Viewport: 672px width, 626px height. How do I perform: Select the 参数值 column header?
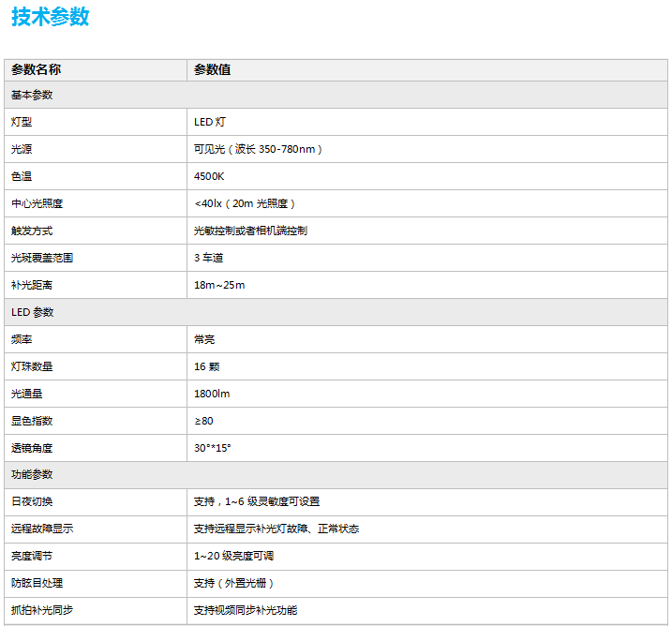coord(213,69)
